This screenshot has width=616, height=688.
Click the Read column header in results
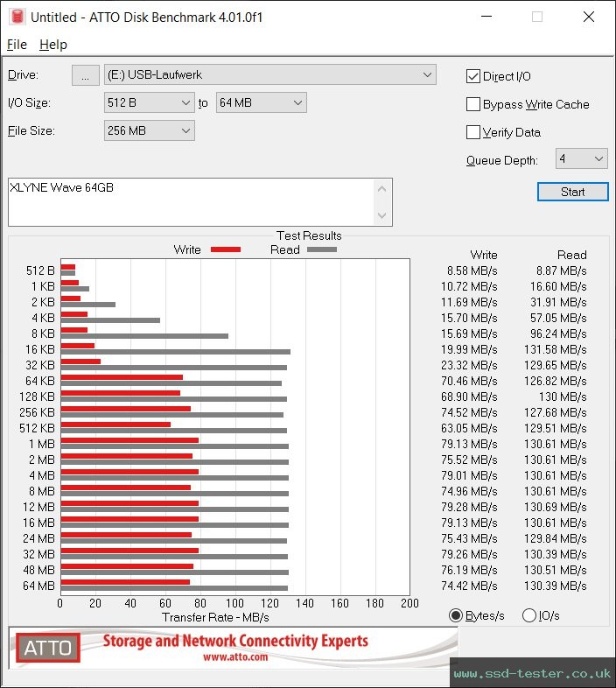[x=571, y=255]
